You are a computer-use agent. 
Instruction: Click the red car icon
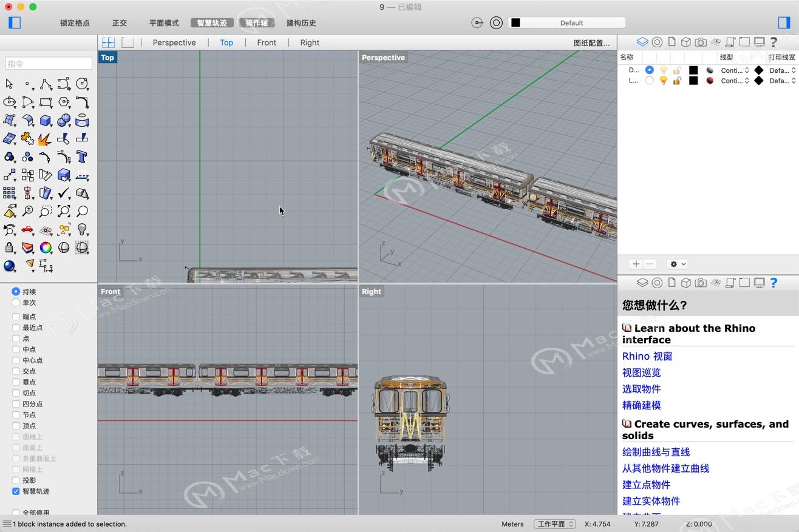[27, 229]
